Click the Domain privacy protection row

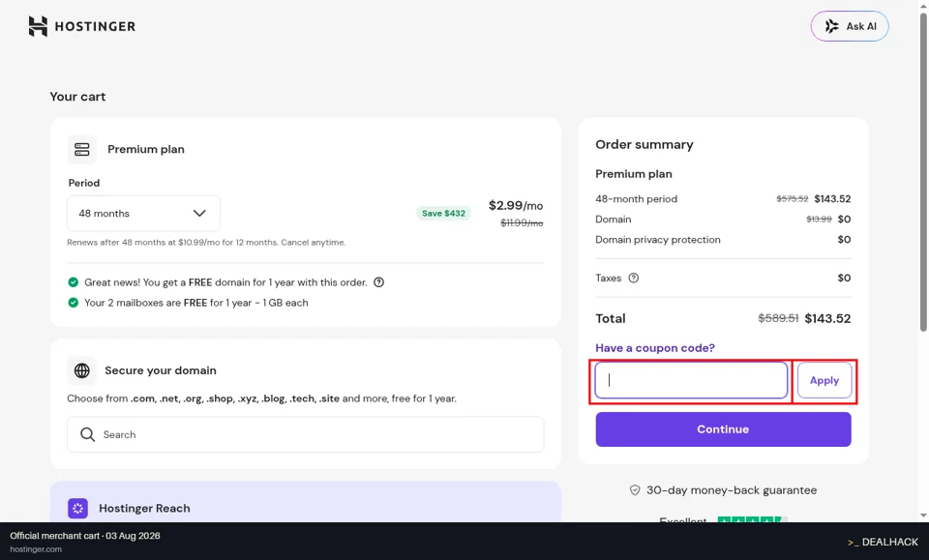point(723,240)
